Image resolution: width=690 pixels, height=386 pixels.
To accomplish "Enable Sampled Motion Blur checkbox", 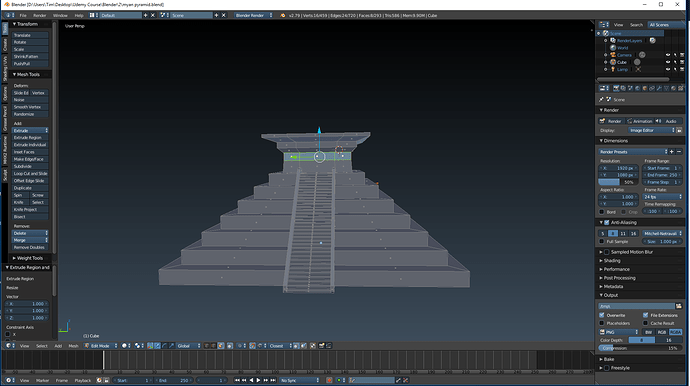I will pyautogui.click(x=607, y=252).
